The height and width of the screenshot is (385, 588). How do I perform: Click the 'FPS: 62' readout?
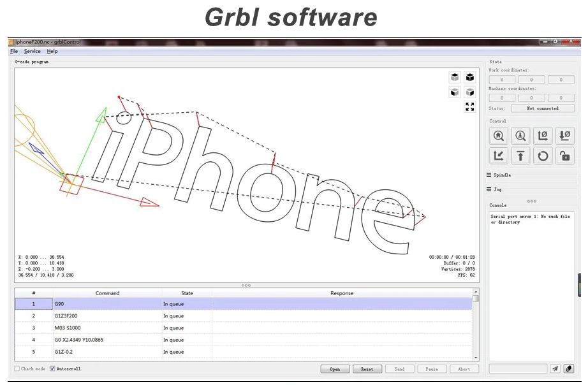pyautogui.click(x=466, y=275)
